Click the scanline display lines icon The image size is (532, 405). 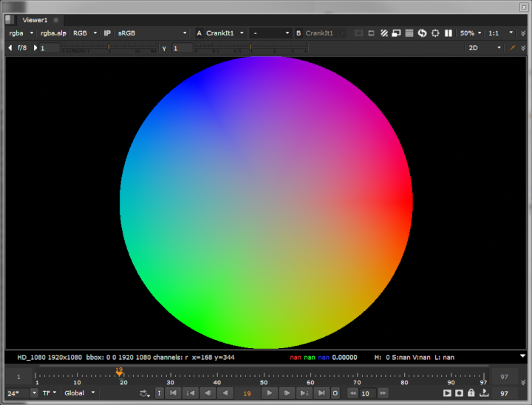click(409, 33)
